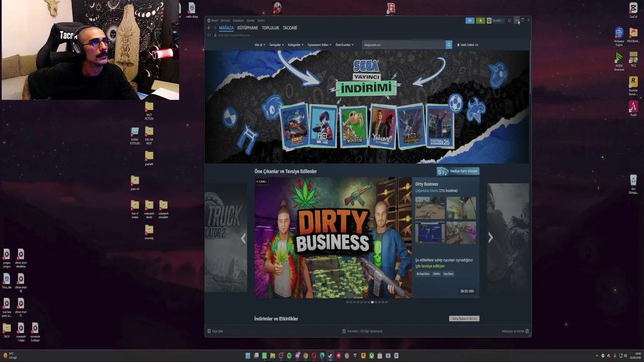644x362 pixels.
Task: Open the SEGA Yayıncı İndirimi sale banner
Action: click(367, 107)
